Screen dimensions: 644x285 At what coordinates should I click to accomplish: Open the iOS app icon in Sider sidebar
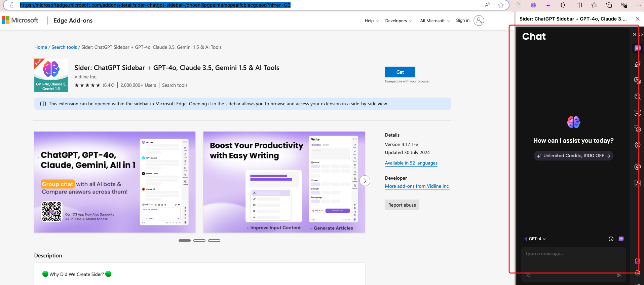point(637,261)
